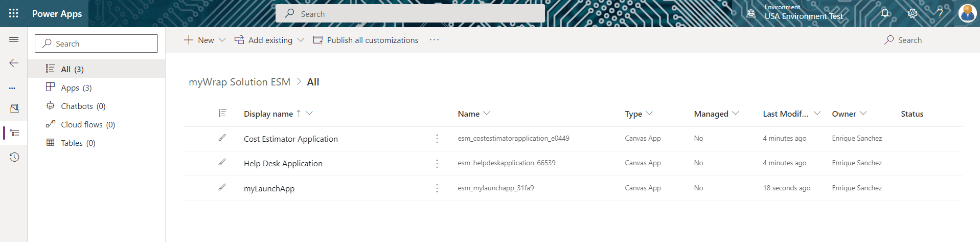Click pencil icon for Cost Estimator Application
The height and width of the screenshot is (242, 980).
click(222, 138)
